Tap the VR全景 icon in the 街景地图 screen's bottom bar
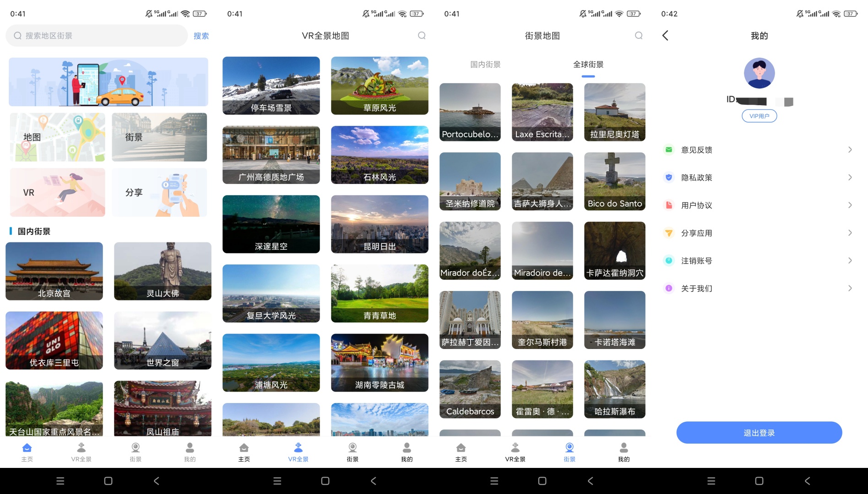The width and height of the screenshot is (868, 494). [x=515, y=447]
